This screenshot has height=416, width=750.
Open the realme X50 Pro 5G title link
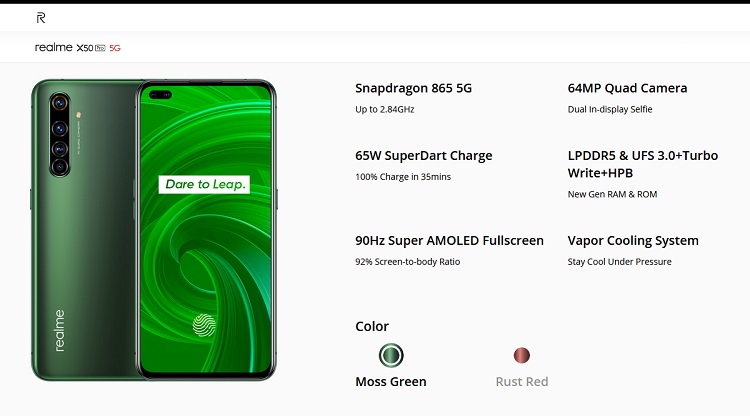(x=77, y=47)
